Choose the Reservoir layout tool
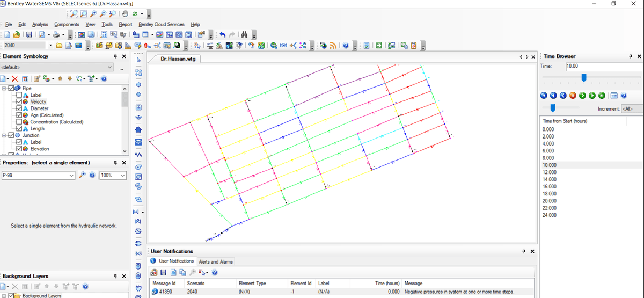Viewport: 644px width, 298px height. click(138, 118)
